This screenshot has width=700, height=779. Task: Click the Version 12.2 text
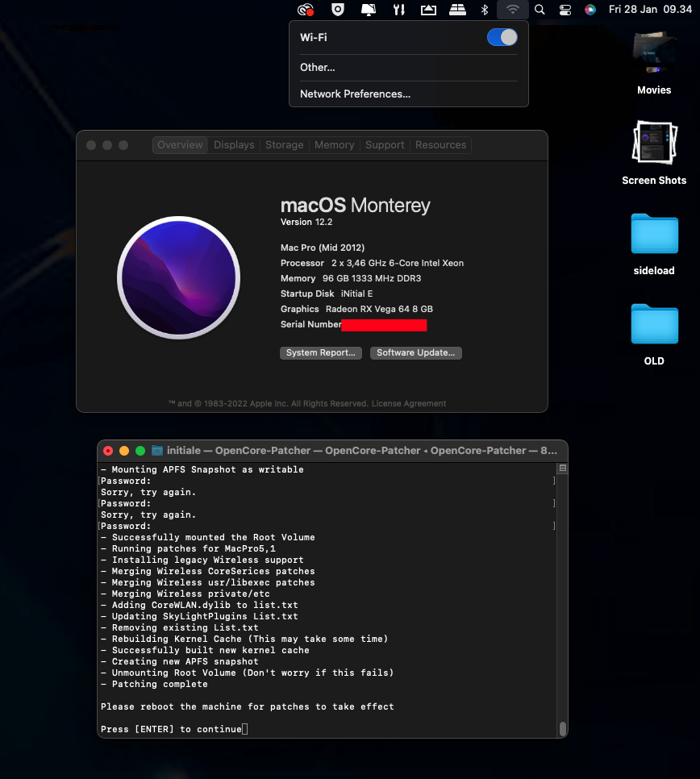point(306,222)
